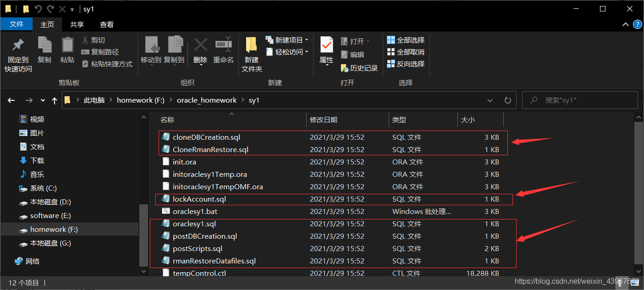The height and width of the screenshot is (290, 644).
Task: Click the Undo icon in title bar
Action: coord(39,9)
